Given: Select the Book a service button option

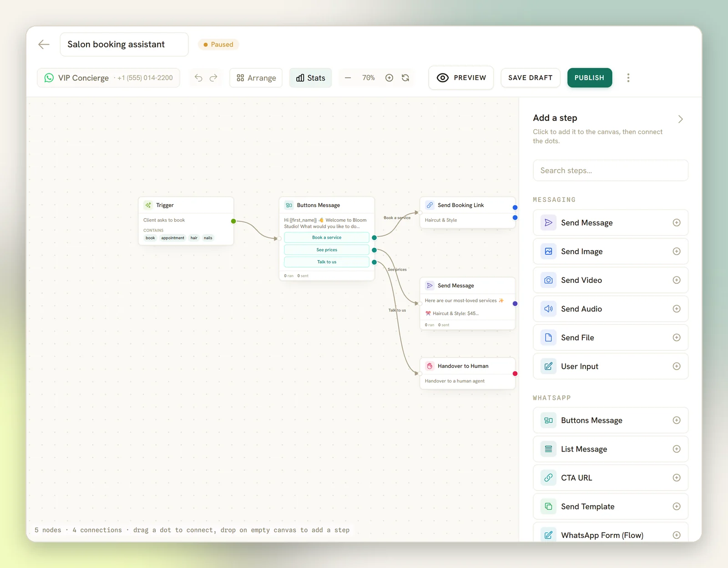Looking at the screenshot, I should (327, 237).
